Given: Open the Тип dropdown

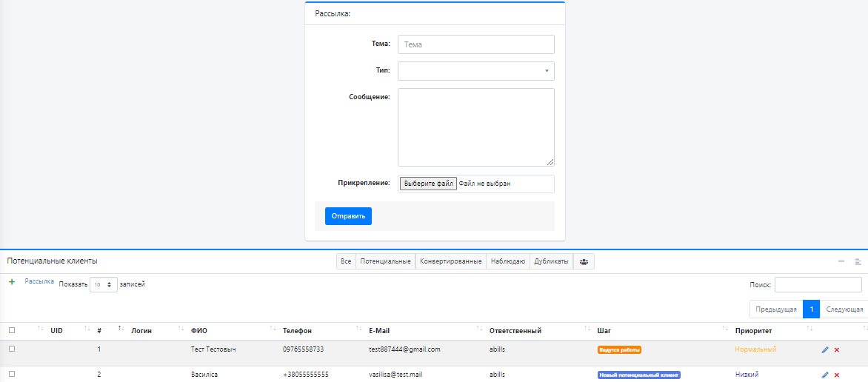Looking at the screenshot, I should (x=475, y=71).
